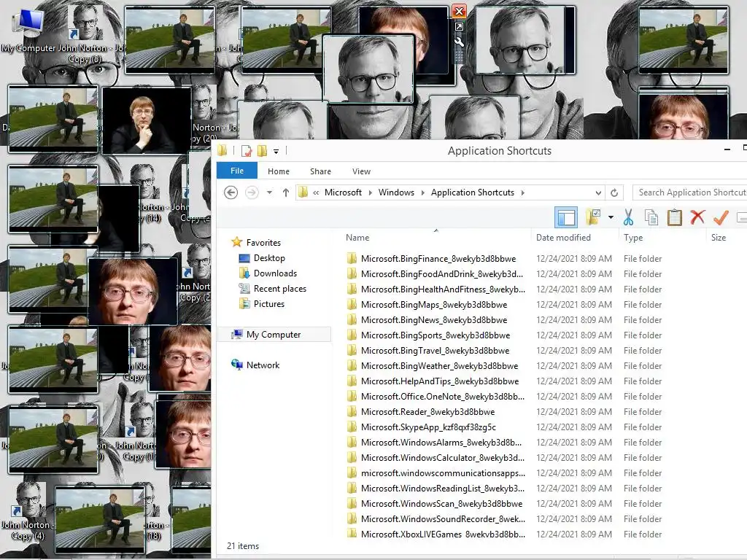Select Microsoft in the breadcrumb path

[343, 192]
